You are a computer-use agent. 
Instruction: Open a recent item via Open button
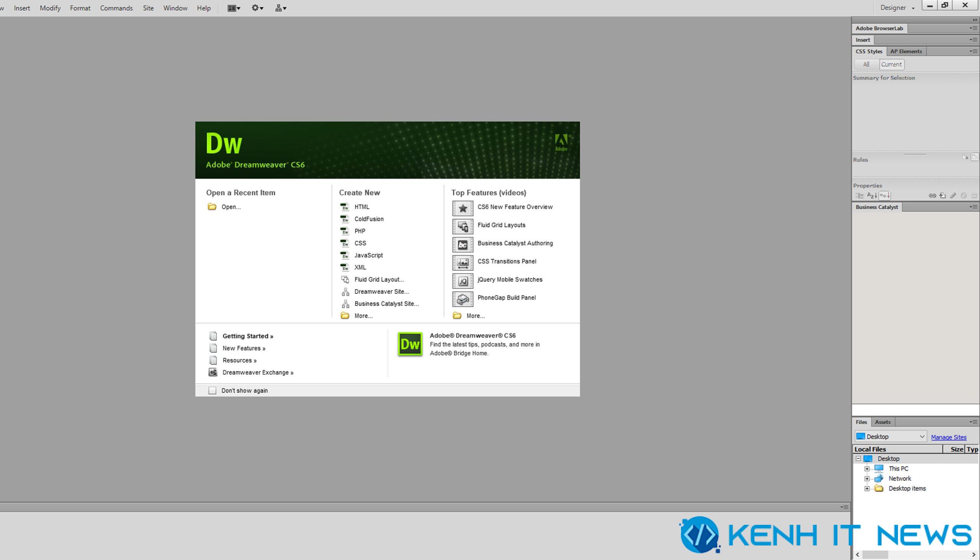tap(230, 206)
